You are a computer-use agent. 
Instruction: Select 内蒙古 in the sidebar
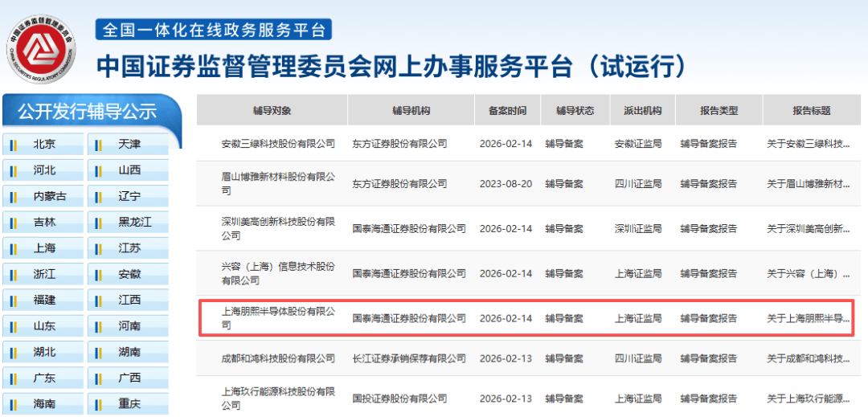click(49, 197)
